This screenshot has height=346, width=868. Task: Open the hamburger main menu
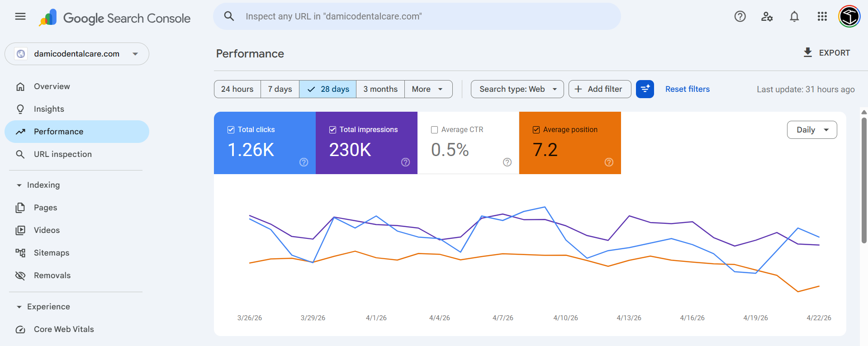point(20,17)
